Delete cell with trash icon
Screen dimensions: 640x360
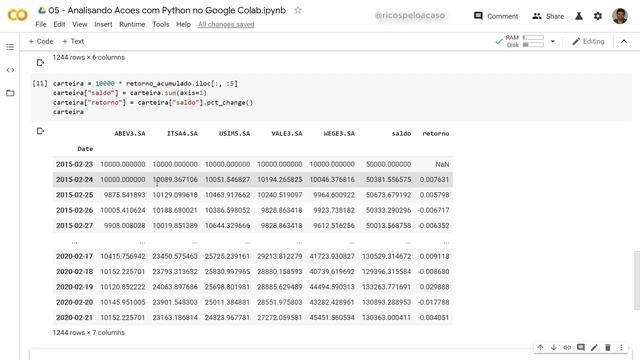[607, 347]
